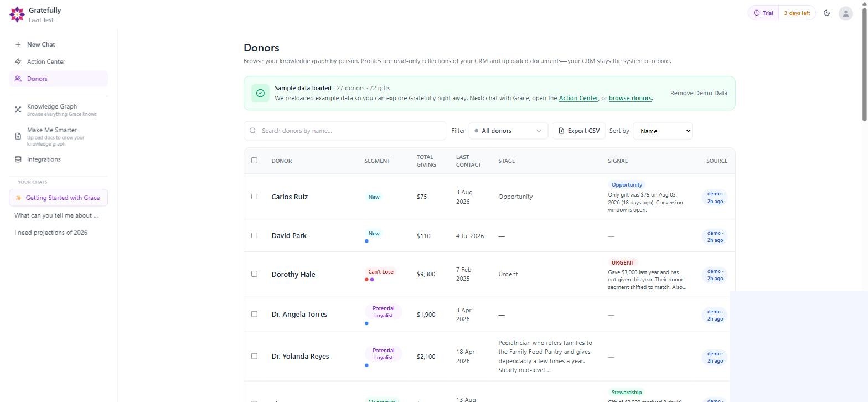Click the Export CSV file icon
Viewport: 868px width, 402px height.
point(561,131)
